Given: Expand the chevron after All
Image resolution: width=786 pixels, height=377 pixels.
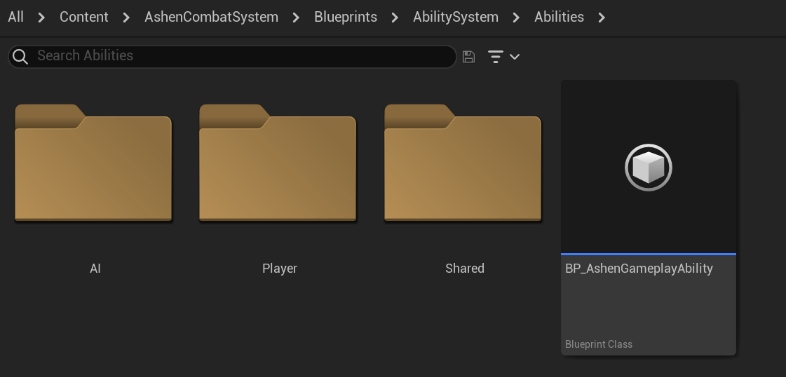Looking at the screenshot, I should [x=42, y=18].
